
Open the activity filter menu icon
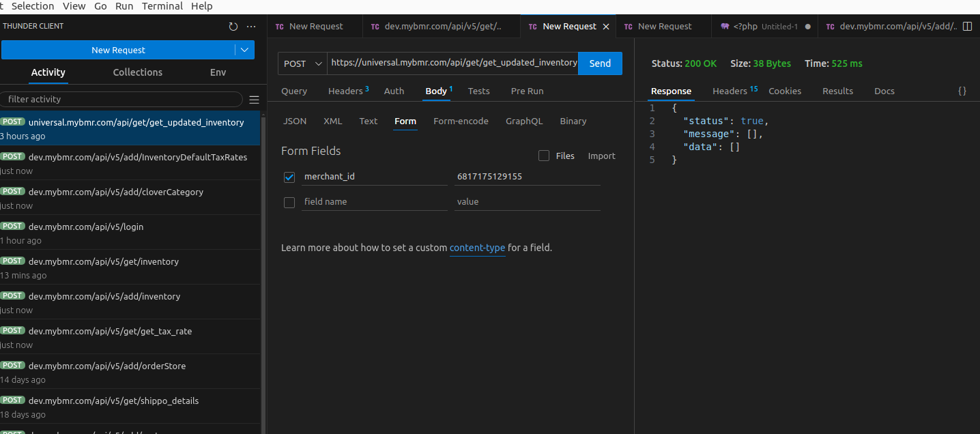coord(254,100)
